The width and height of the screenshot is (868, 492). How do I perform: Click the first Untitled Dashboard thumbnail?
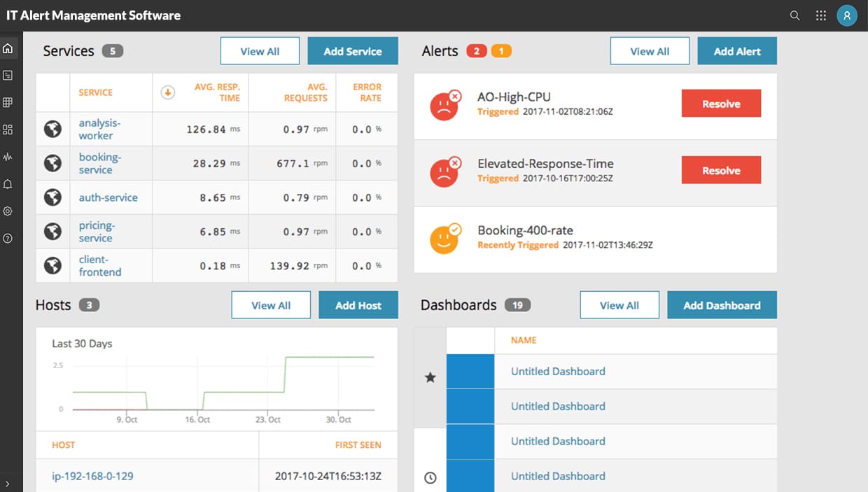[x=470, y=371]
